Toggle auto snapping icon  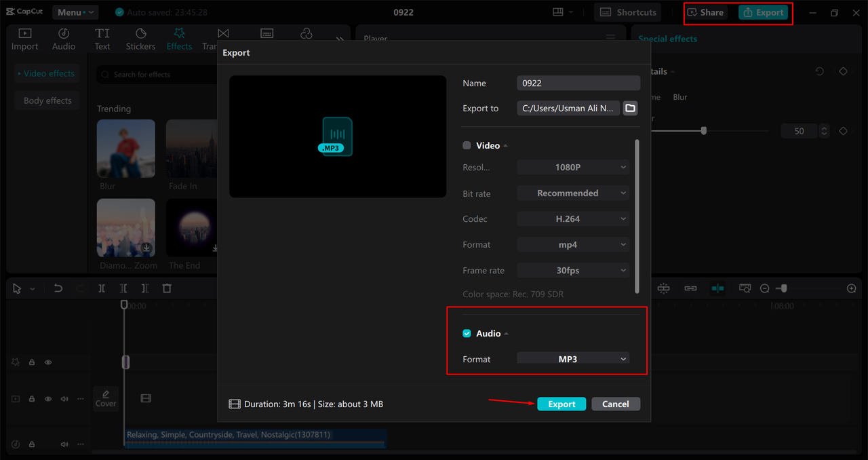coord(717,288)
